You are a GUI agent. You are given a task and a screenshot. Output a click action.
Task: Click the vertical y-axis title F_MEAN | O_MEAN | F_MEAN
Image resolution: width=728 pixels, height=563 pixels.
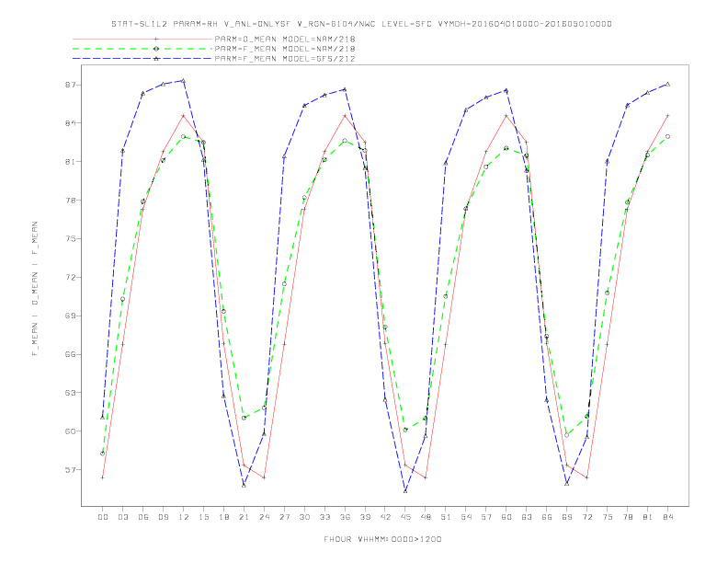35,289
